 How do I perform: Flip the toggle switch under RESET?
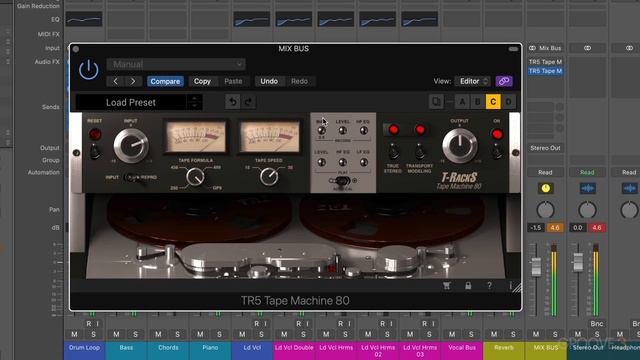tap(95, 152)
